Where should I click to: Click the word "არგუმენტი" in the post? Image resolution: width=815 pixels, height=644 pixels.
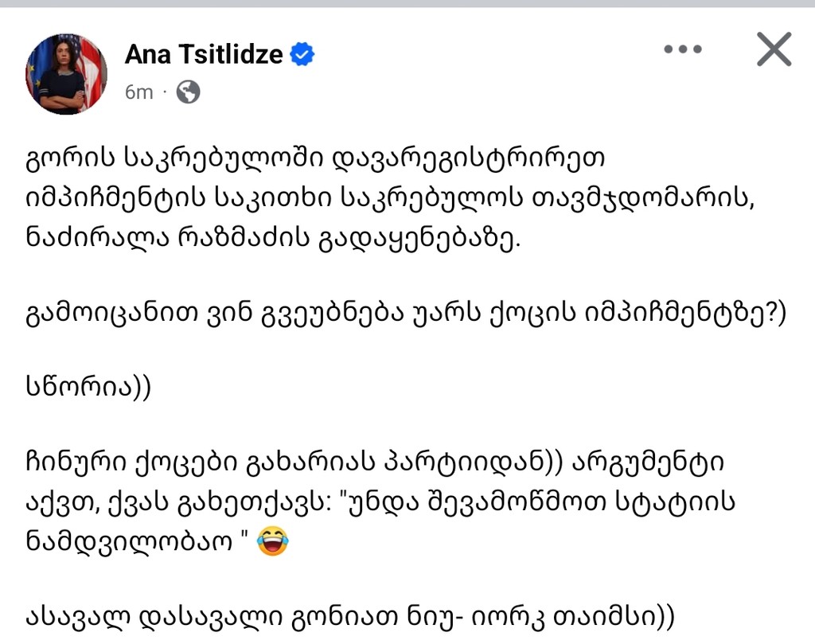coord(648,463)
